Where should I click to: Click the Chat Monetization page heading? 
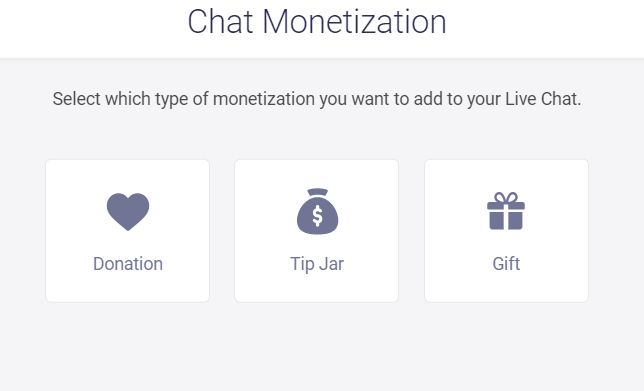[317, 22]
